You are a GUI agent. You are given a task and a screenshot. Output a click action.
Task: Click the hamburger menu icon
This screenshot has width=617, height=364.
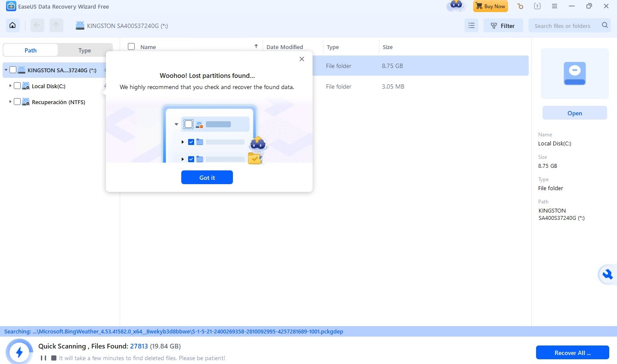point(555,6)
